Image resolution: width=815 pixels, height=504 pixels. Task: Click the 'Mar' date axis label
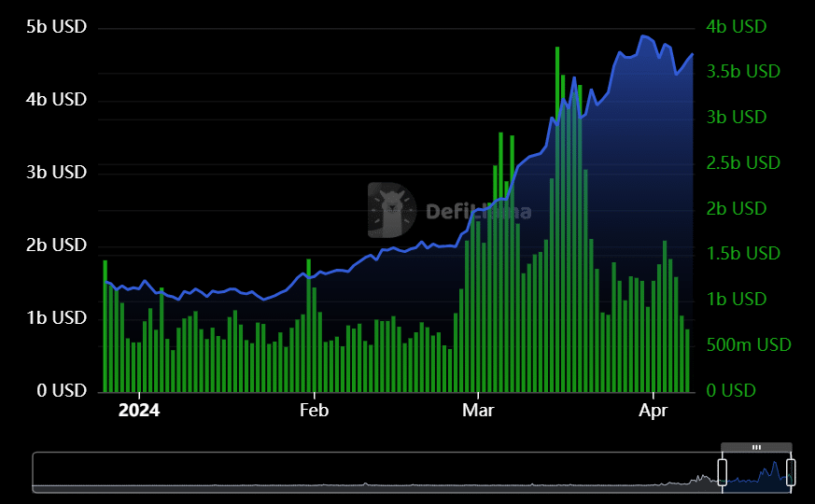click(x=478, y=411)
